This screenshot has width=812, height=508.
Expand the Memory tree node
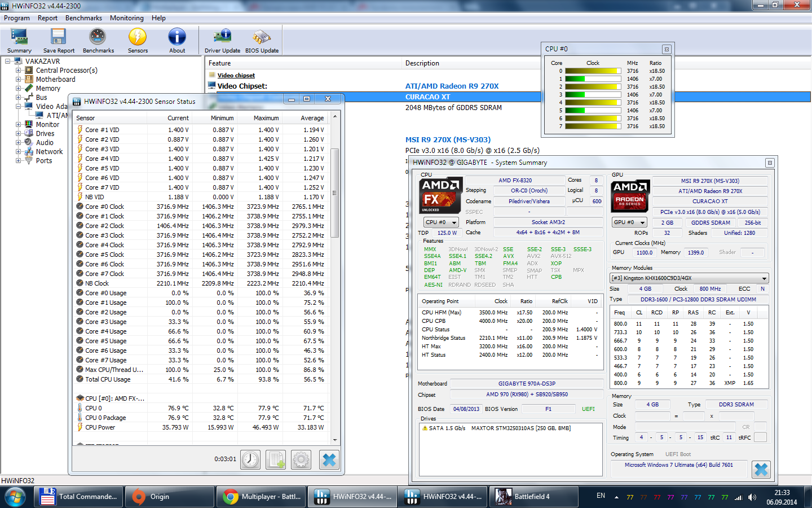click(x=19, y=89)
